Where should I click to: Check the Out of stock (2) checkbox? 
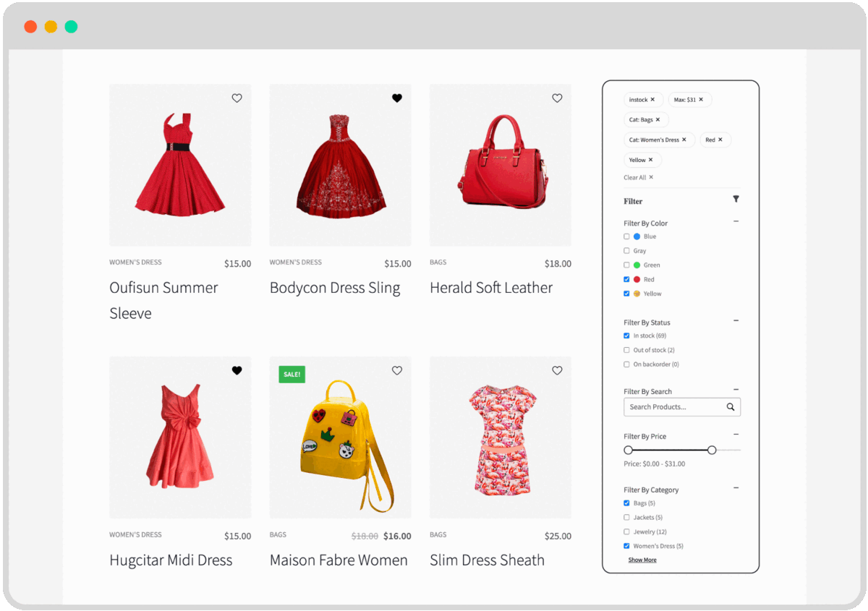click(x=626, y=350)
